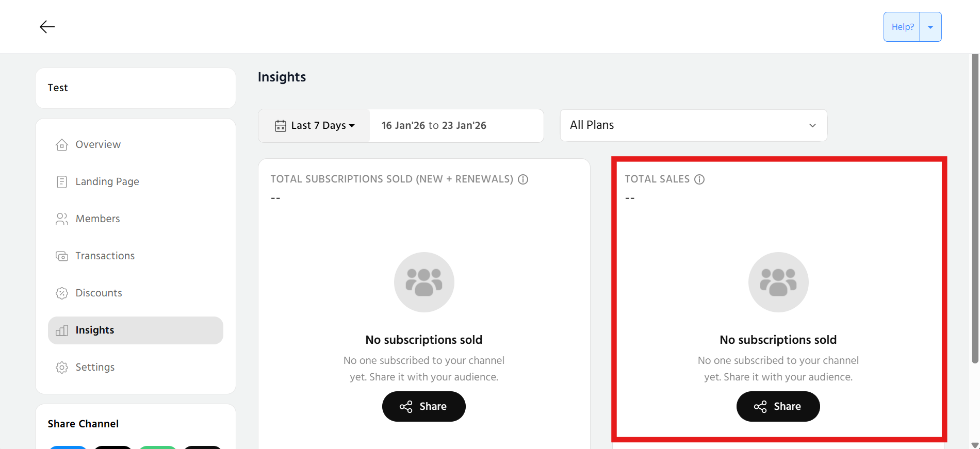This screenshot has height=449, width=980.
Task: Click the Overview home icon
Action: [62, 145]
